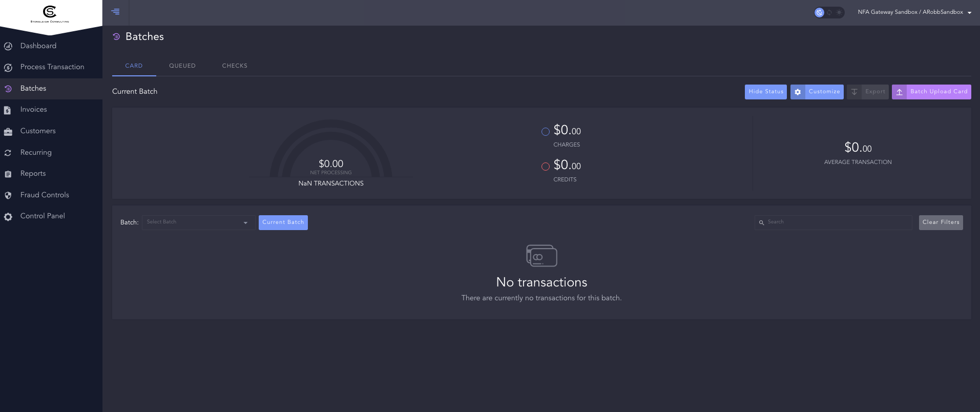This screenshot has width=980, height=412.
Task: Open the Dashboard icon in the sidebar
Action: pyautogui.click(x=8, y=46)
